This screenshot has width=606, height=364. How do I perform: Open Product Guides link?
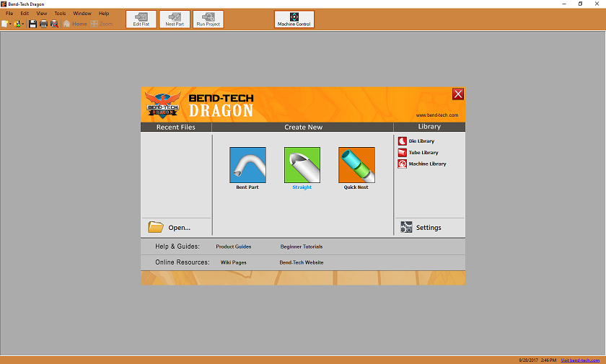point(234,247)
